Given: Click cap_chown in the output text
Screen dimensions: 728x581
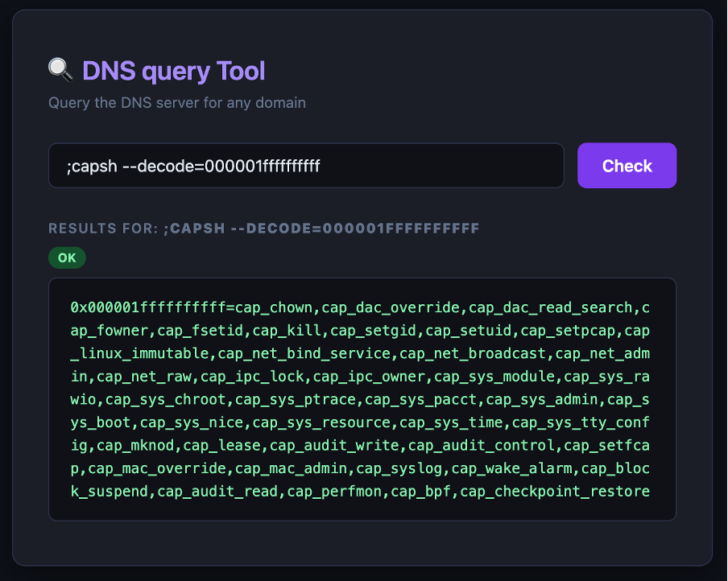Looking at the screenshot, I should 274,307.
